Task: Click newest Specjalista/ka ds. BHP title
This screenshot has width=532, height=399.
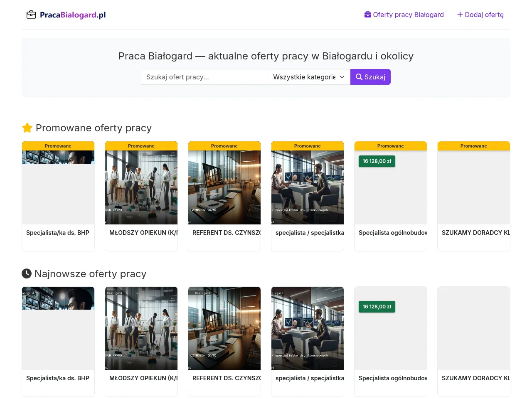Action: [x=58, y=378]
